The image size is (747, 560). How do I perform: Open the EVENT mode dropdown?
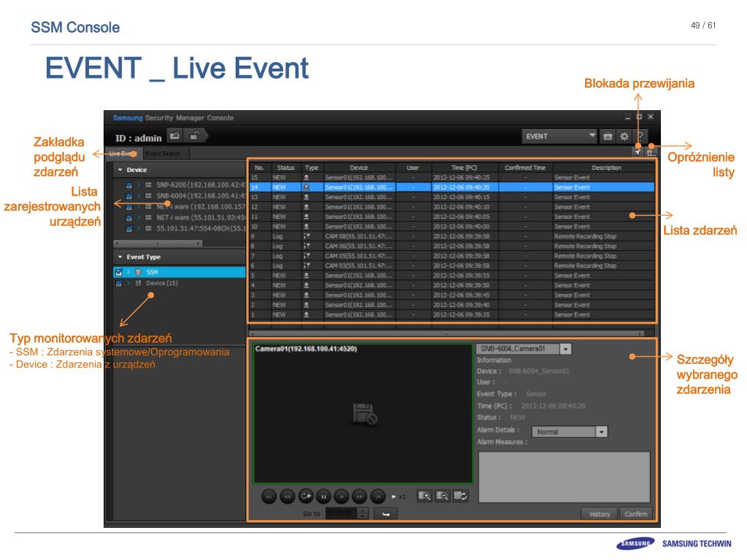point(560,136)
